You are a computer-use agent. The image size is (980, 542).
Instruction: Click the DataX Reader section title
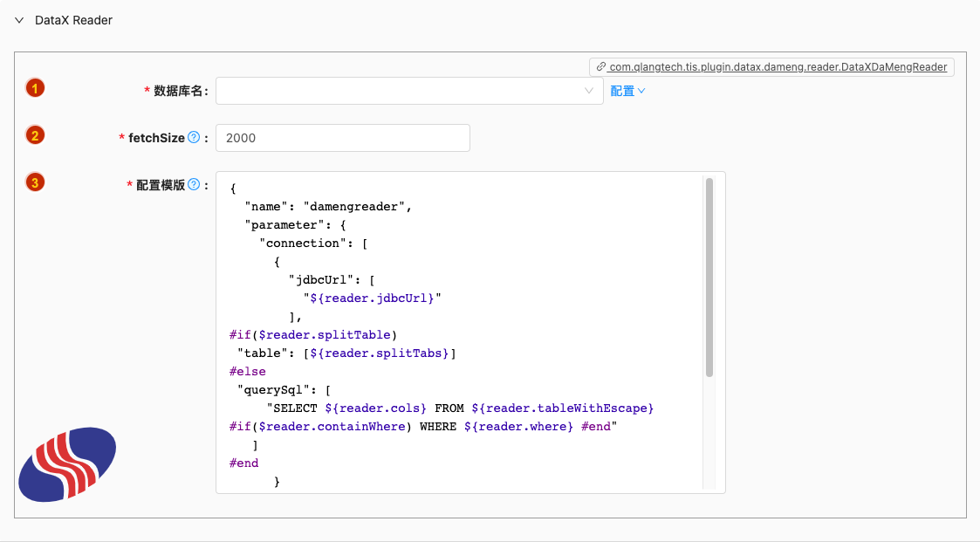[x=74, y=20]
